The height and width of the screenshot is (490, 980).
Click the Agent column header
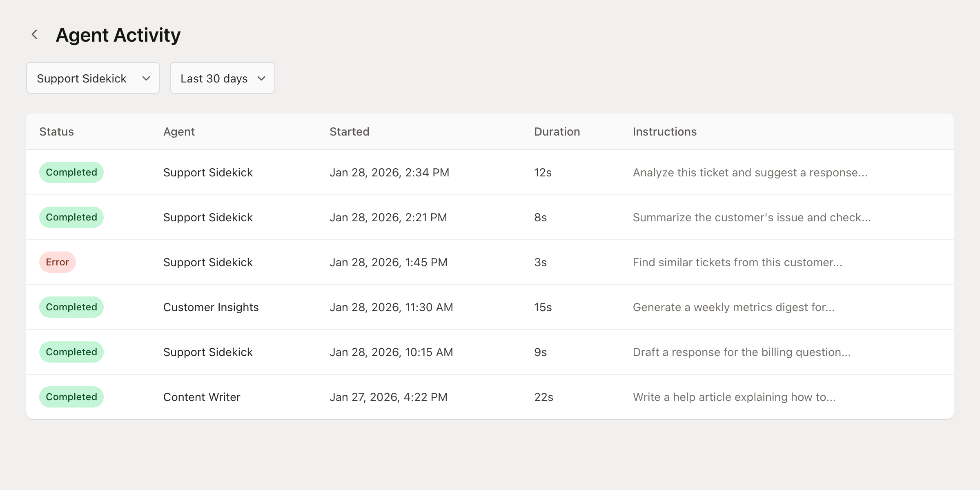click(179, 131)
